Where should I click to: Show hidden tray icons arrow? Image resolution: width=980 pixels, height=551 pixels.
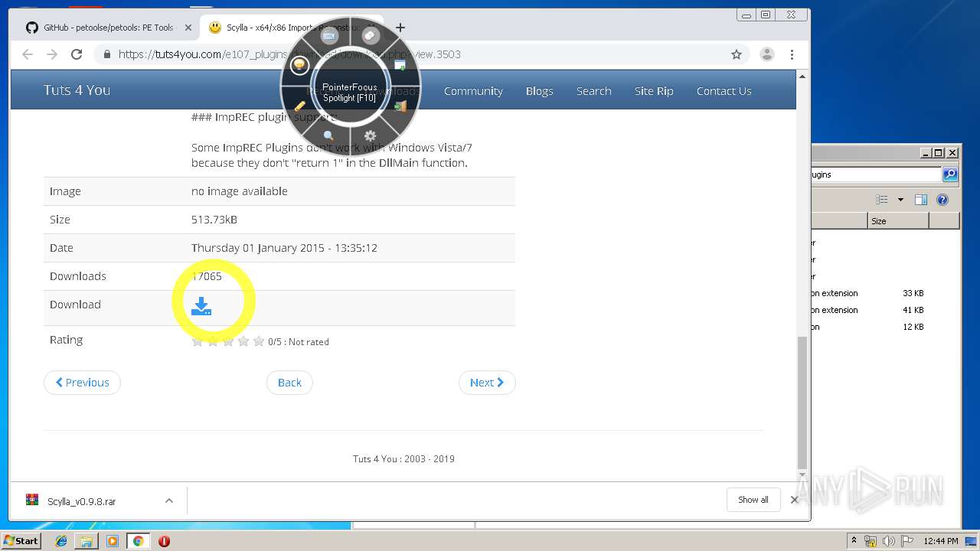tap(854, 540)
